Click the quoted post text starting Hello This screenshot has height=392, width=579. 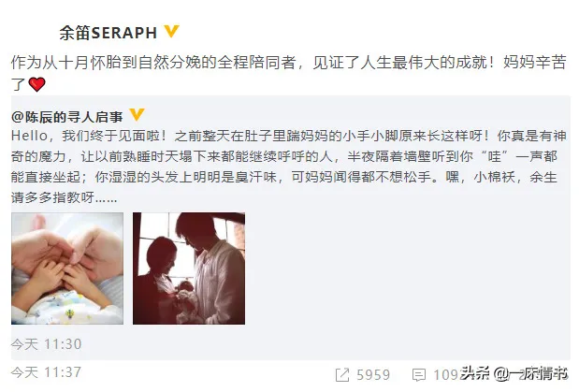click(x=288, y=167)
